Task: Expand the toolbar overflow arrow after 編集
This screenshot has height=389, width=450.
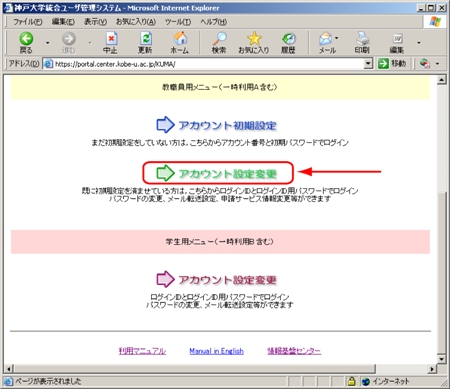Action: click(419, 43)
